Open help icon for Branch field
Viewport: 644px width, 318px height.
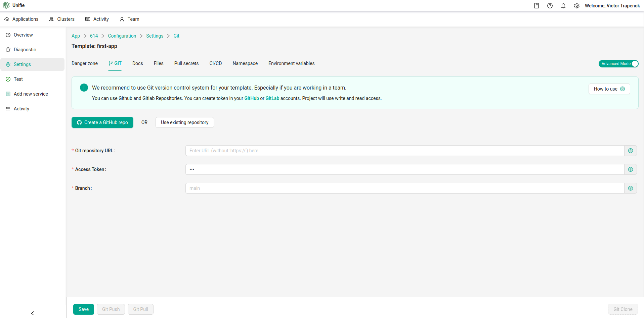click(631, 188)
